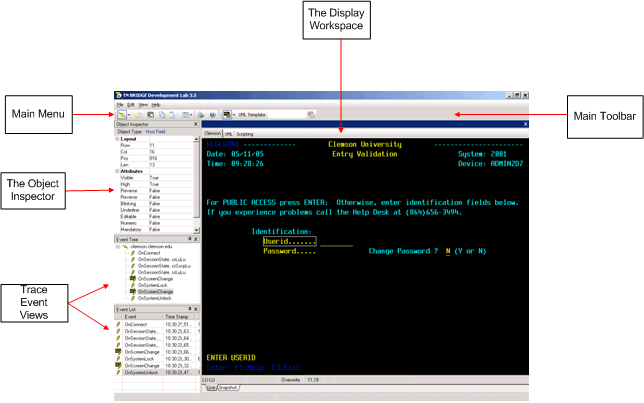Click the printer icon in the toolbar
This screenshot has height=403, width=644.
click(200, 115)
